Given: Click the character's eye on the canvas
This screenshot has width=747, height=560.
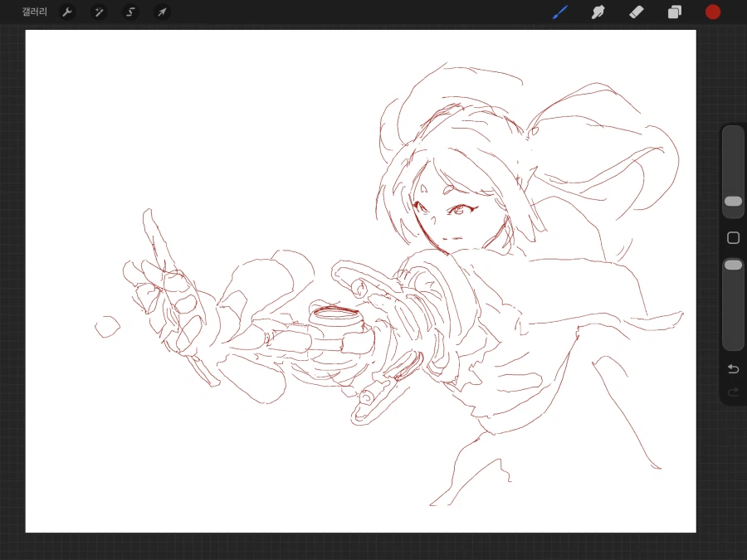Looking at the screenshot, I should [x=459, y=209].
